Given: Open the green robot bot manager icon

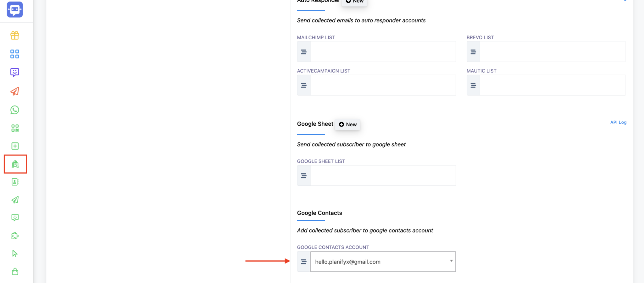Looking at the screenshot, I should tap(15, 164).
